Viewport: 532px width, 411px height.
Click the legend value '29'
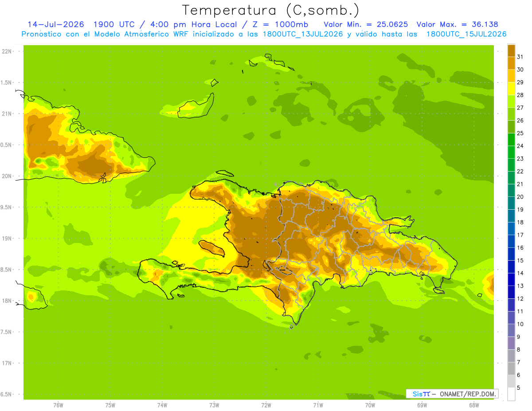coord(520,82)
